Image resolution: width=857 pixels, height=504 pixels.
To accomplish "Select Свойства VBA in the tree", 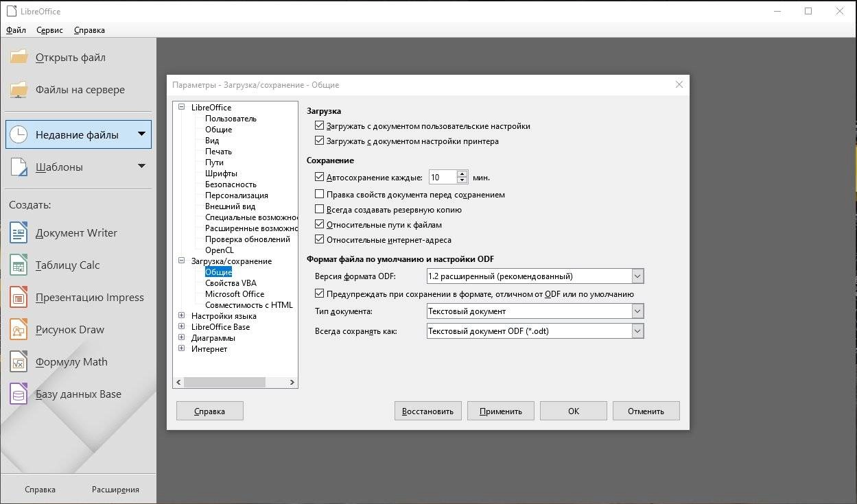I will click(231, 283).
